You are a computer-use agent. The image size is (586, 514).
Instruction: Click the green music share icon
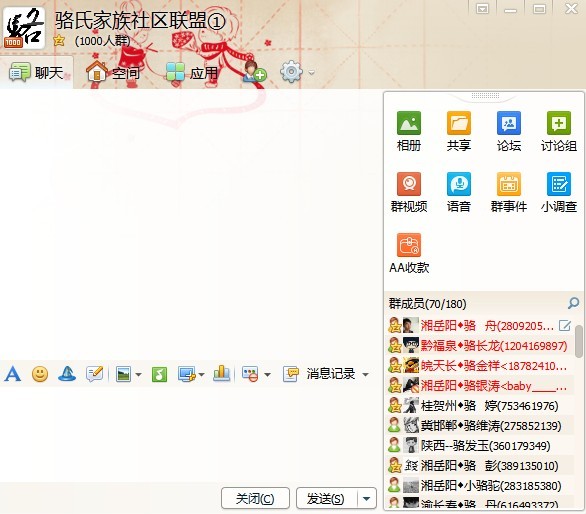coord(159,374)
